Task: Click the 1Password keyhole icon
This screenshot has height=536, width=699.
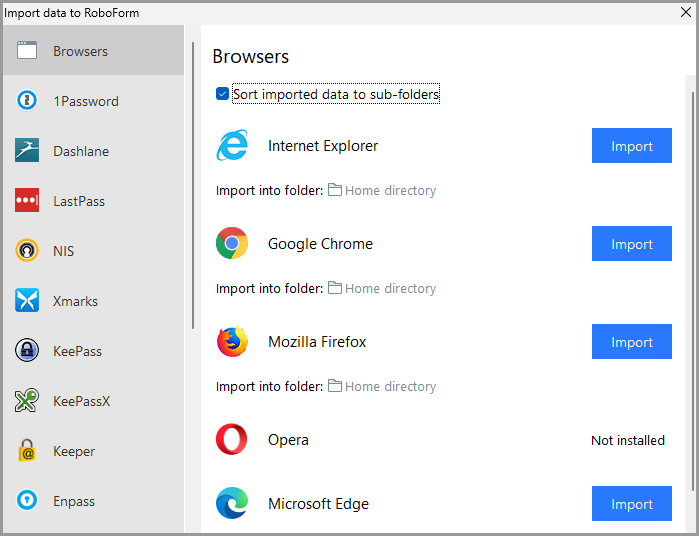Action: click(27, 100)
